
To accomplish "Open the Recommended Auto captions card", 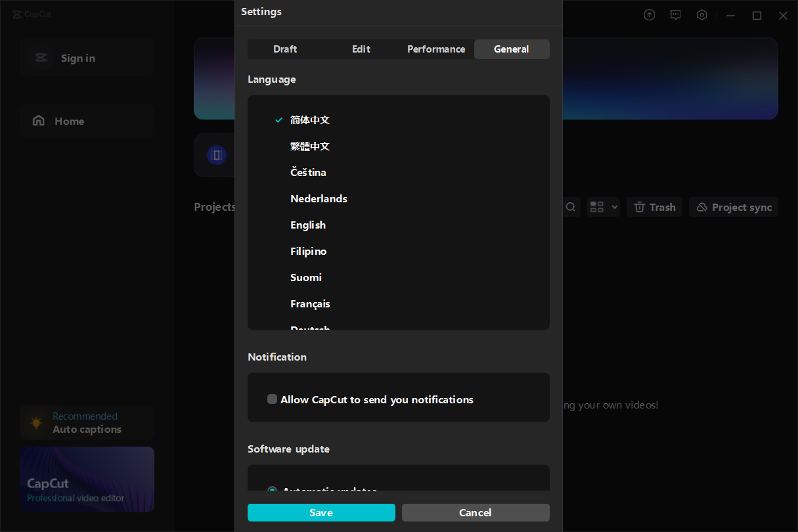I will pos(87,423).
